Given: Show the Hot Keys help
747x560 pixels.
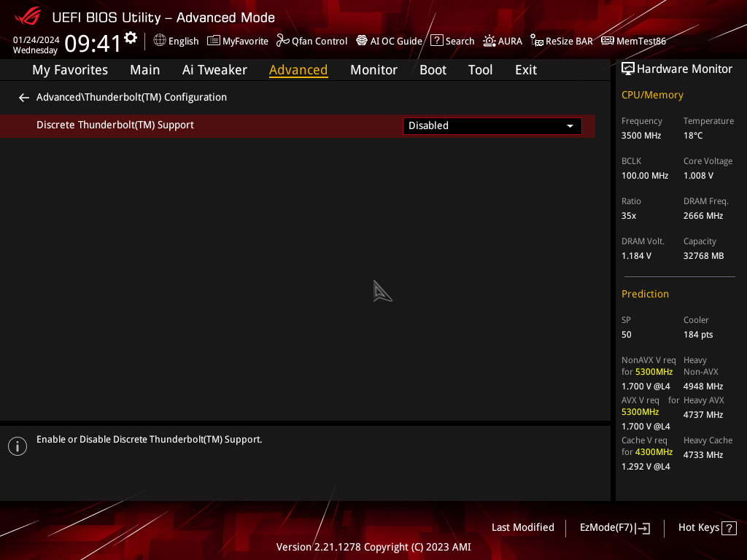Looking at the screenshot, I should pos(707,528).
